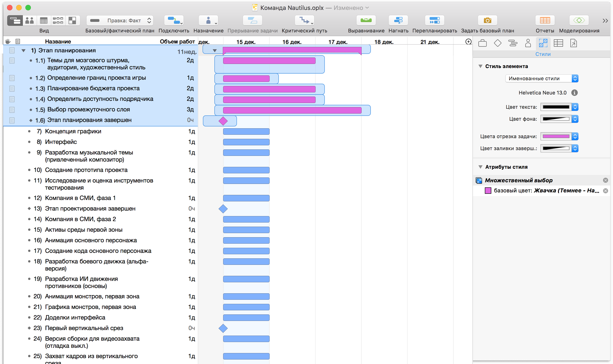Click the Set baseline camera icon
613x364 pixels.
(x=487, y=20)
